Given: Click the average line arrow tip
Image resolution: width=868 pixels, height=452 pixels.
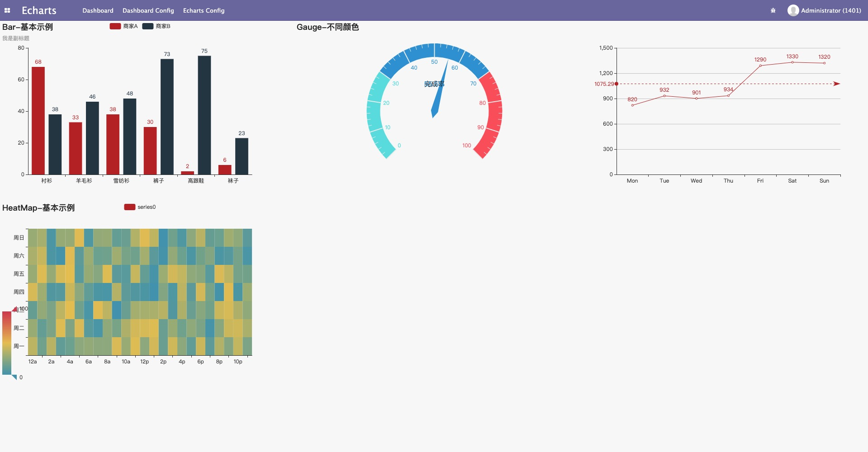Looking at the screenshot, I should (x=837, y=84).
